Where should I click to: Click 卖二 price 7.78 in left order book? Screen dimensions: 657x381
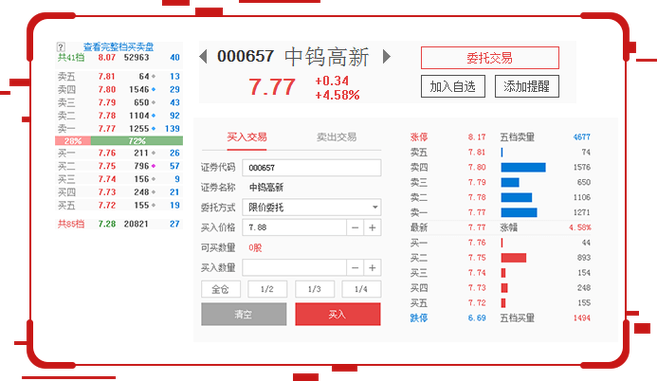(x=106, y=115)
